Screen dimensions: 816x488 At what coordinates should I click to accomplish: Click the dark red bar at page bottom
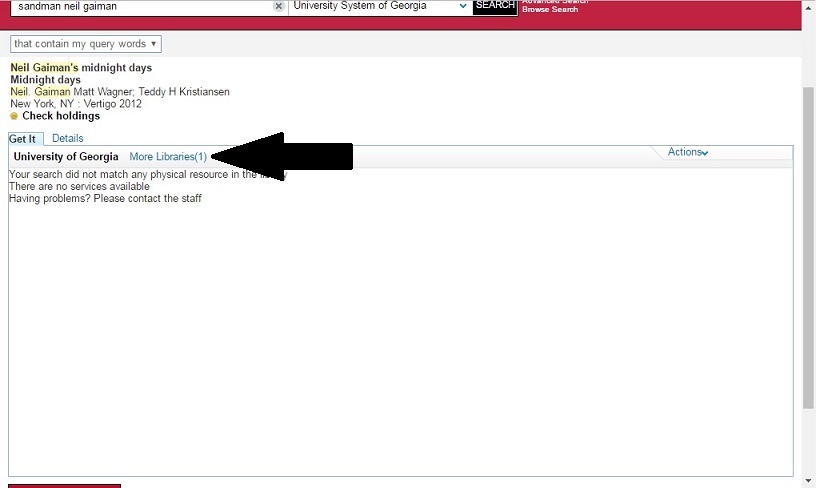(x=64, y=485)
